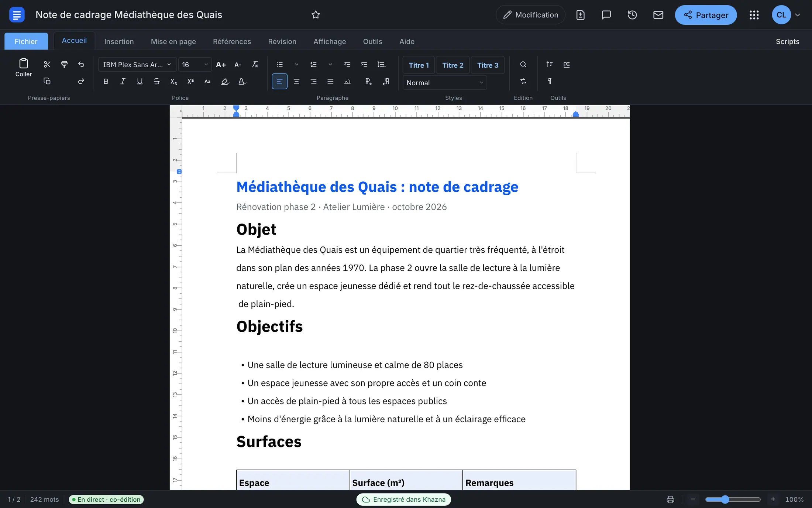The width and height of the screenshot is (812, 508).
Task: Open the IBM Plex Sans font dropdown
Action: click(x=137, y=65)
